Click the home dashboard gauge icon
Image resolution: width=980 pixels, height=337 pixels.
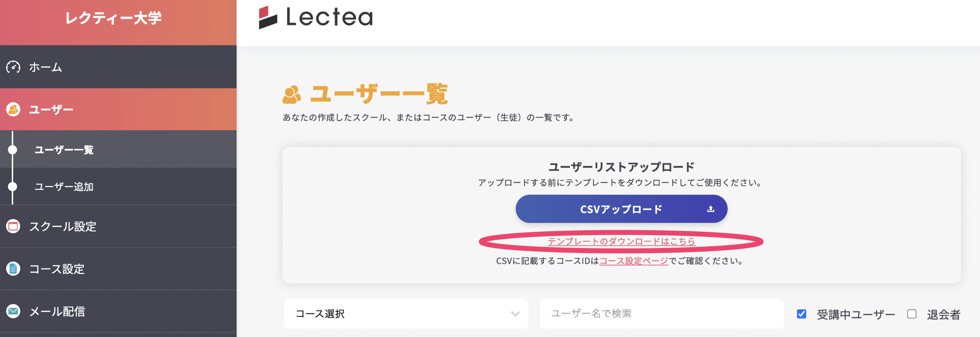pyautogui.click(x=13, y=67)
